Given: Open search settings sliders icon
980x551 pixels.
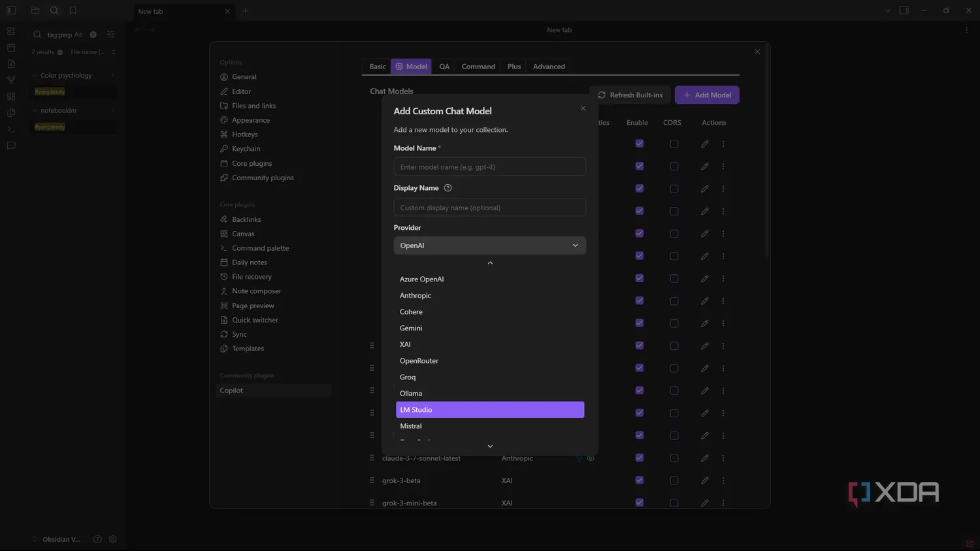Looking at the screenshot, I should coord(111,35).
